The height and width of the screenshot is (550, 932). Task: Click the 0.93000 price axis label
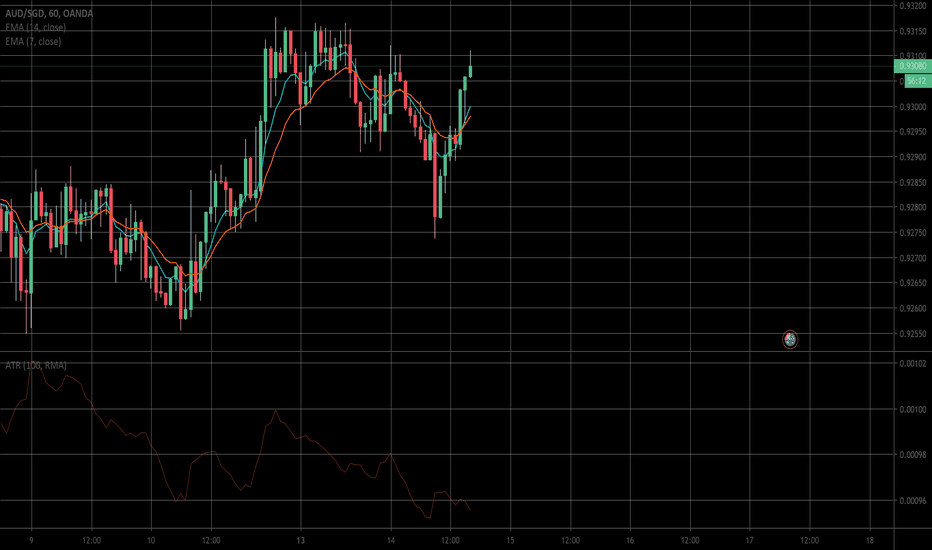911,107
